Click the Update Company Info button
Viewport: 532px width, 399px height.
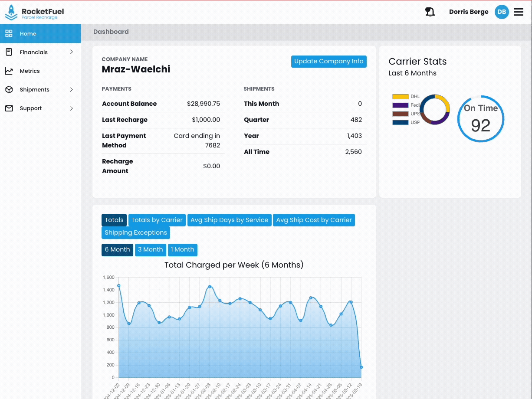point(328,62)
